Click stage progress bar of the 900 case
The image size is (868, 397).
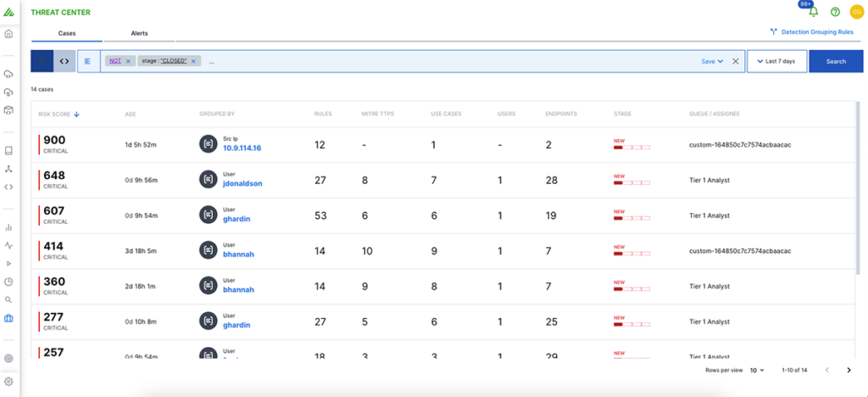point(632,148)
